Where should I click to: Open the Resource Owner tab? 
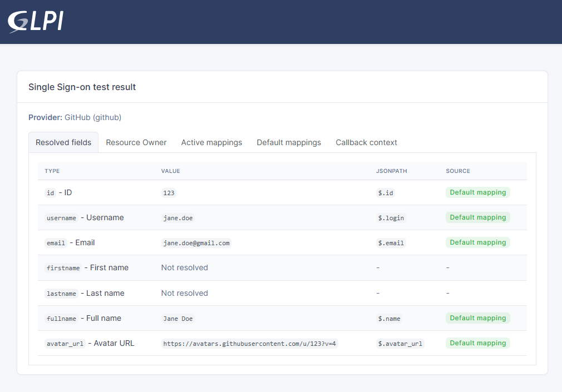[136, 142]
